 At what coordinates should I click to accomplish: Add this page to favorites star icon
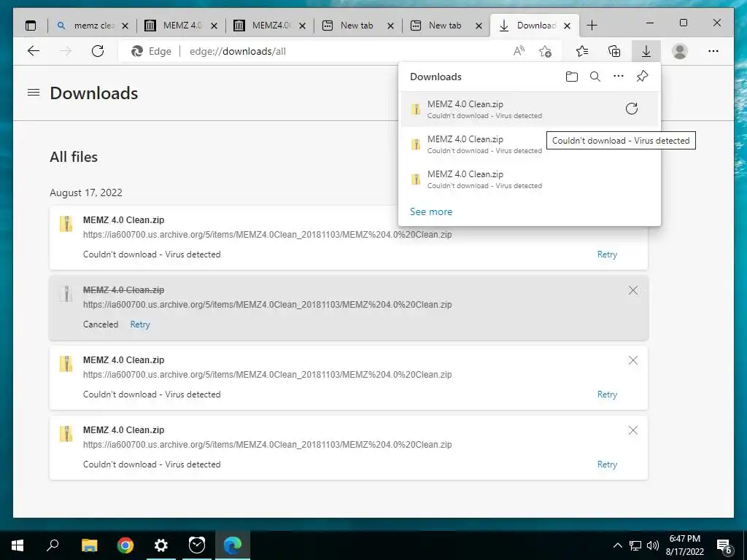pyautogui.click(x=546, y=51)
